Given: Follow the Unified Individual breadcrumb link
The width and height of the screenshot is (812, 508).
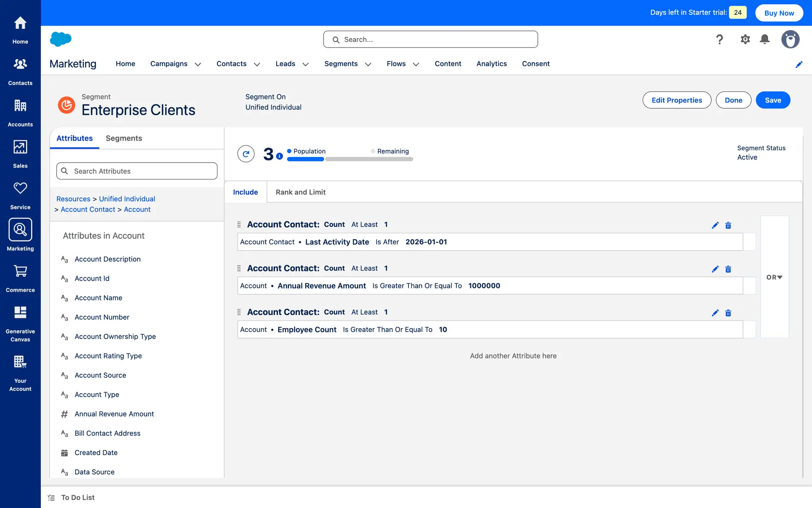Looking at the screenshot, I should (127, 199).
